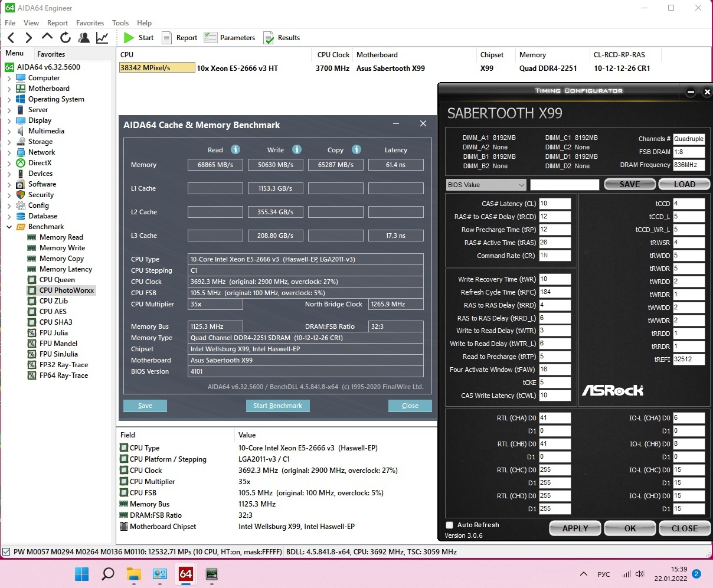The height and width of the screenshot is (588, 713).
Task: Open the Help menu
Action: coord(145,23)
